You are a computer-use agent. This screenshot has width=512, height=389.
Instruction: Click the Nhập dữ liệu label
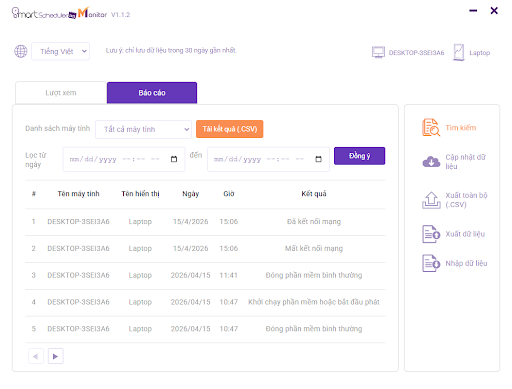point(466,263)
